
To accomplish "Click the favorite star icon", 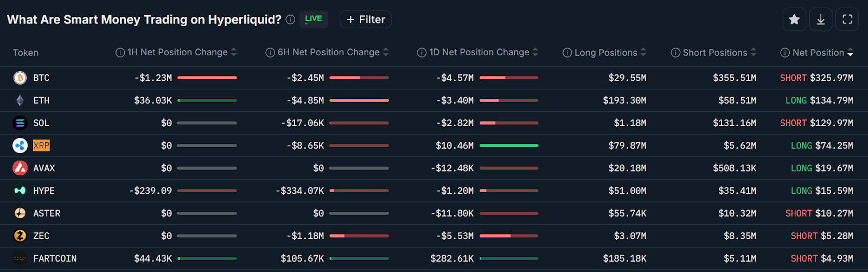I will click(794, 20).
